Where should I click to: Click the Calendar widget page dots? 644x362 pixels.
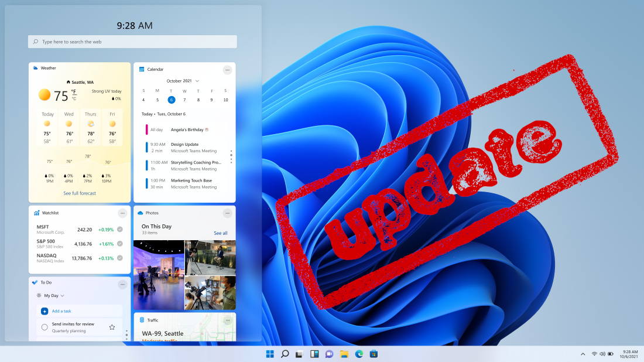coord(231,157)
